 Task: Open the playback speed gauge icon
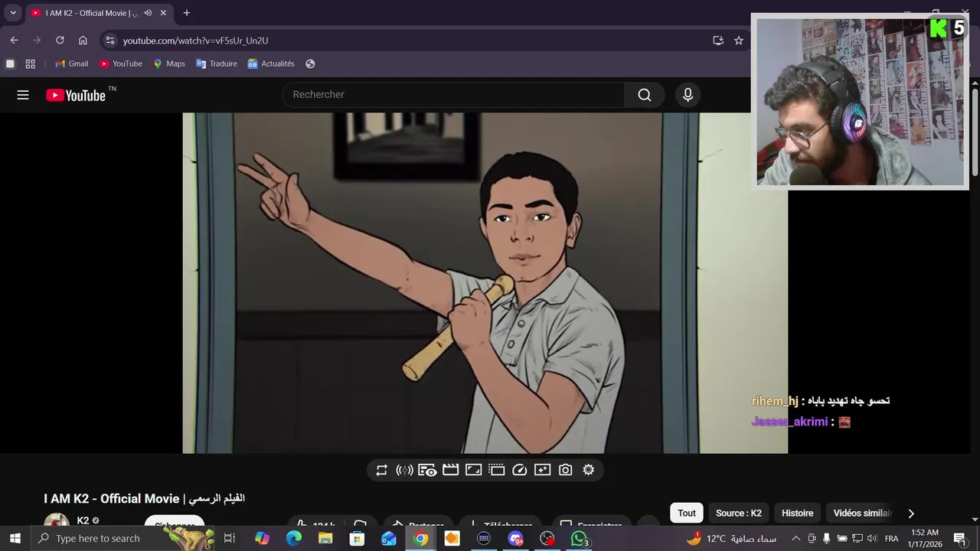519,470
